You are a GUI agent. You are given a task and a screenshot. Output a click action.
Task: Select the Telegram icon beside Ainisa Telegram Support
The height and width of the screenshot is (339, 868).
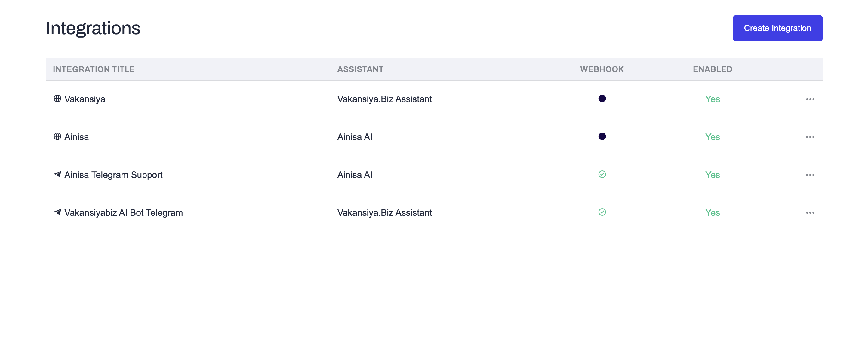pyautogui.click(x=57, y=174)
